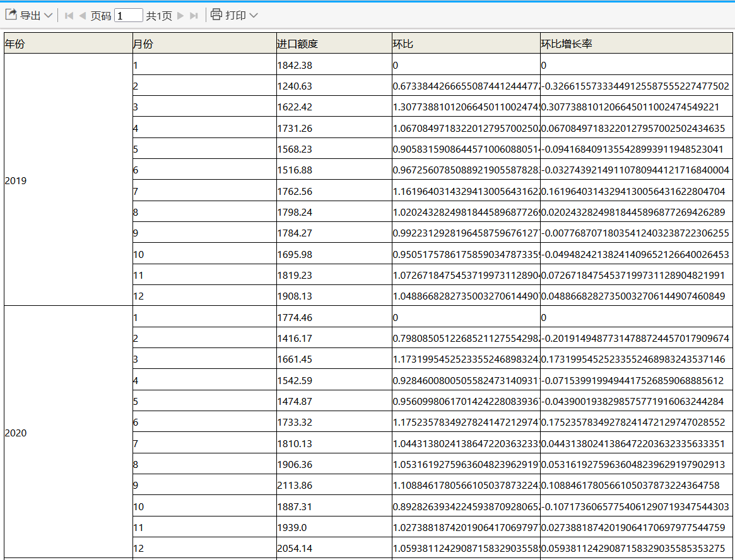Expand the 打印 dropdown chevron
The image size is (735, 560).
[254, 16]
